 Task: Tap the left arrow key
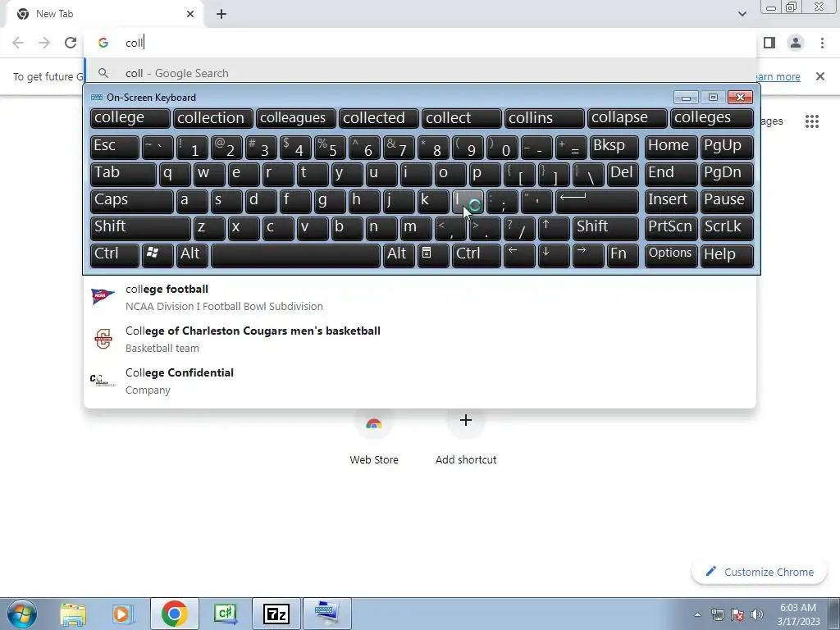click(519, 254)
